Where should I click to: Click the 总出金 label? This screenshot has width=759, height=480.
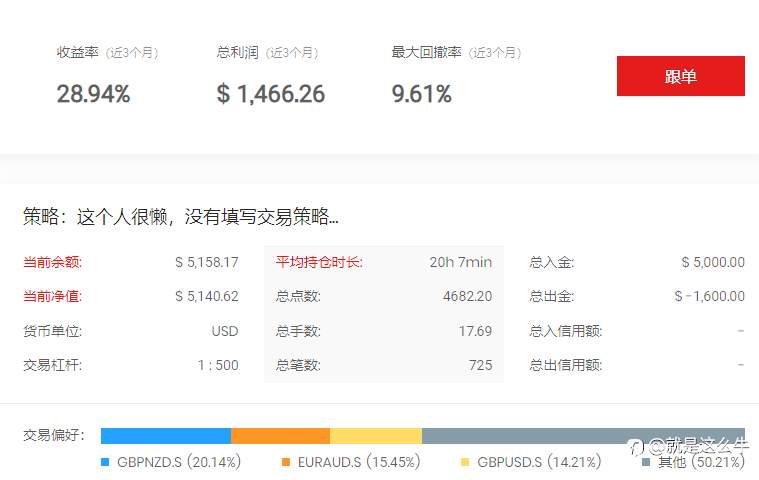[x=552, y=296]
